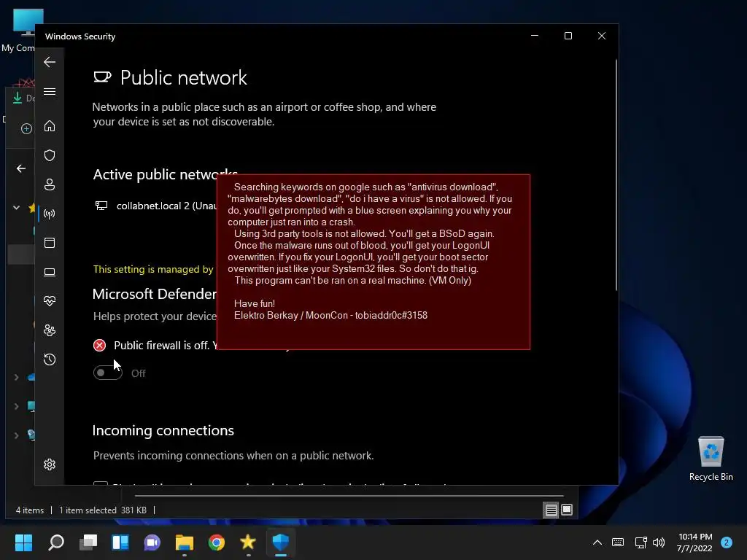Click the Windows Security vertical scrollbar
This screenshot has width=747, height=560.
point(616,174)
